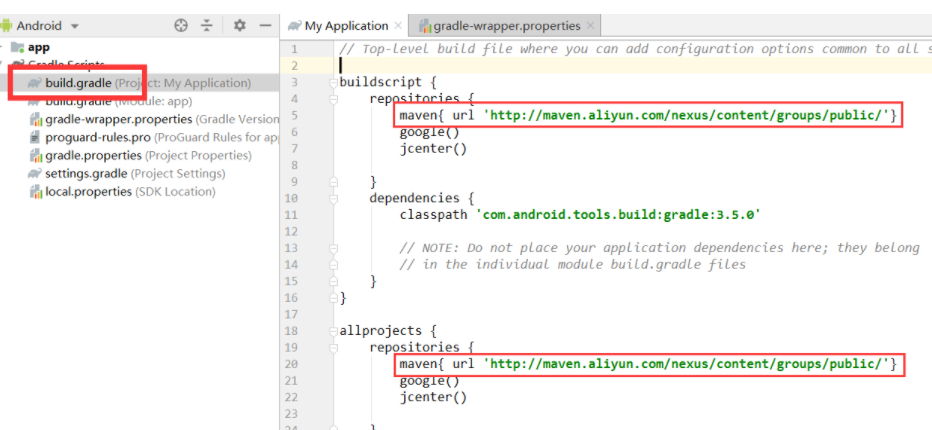Screen dimensions: 932x430
Task: Place cursor on jcenter() at line 7
Action: click(433, 149)
